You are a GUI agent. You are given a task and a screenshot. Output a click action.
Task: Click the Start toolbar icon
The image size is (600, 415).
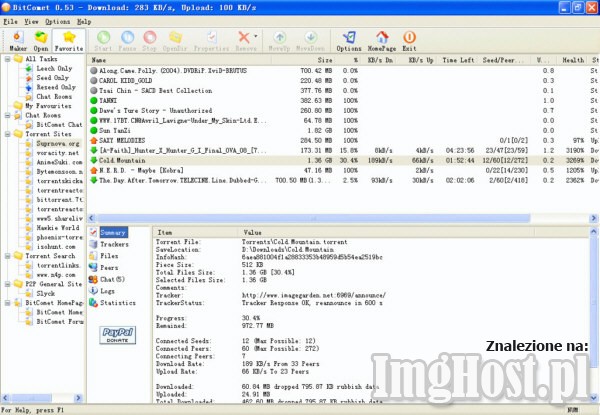pyautogui.click(x=103, y=41)
